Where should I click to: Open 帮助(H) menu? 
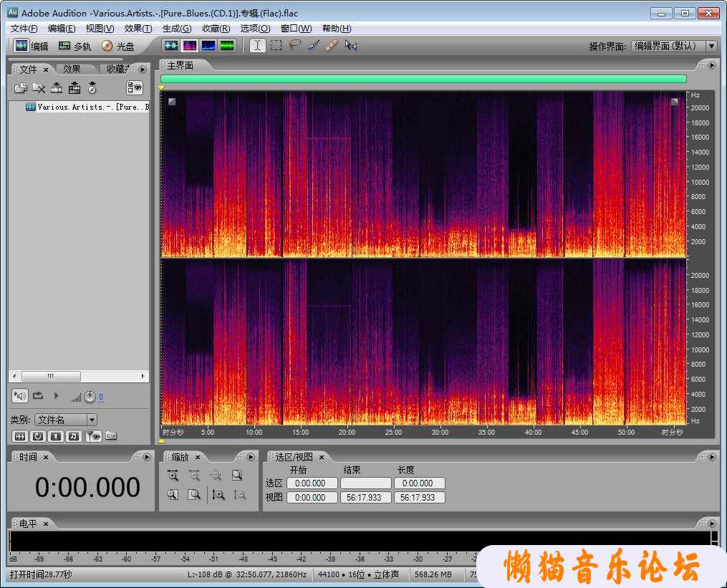point(337,29)
